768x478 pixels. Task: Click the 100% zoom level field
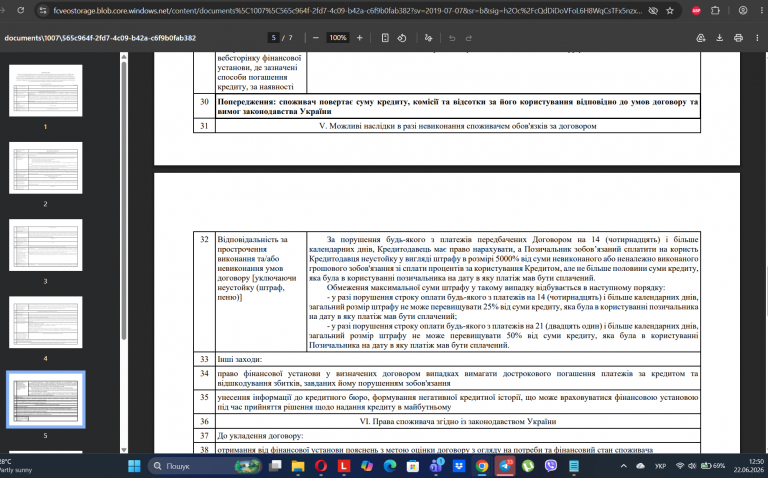tap(337, 38)
